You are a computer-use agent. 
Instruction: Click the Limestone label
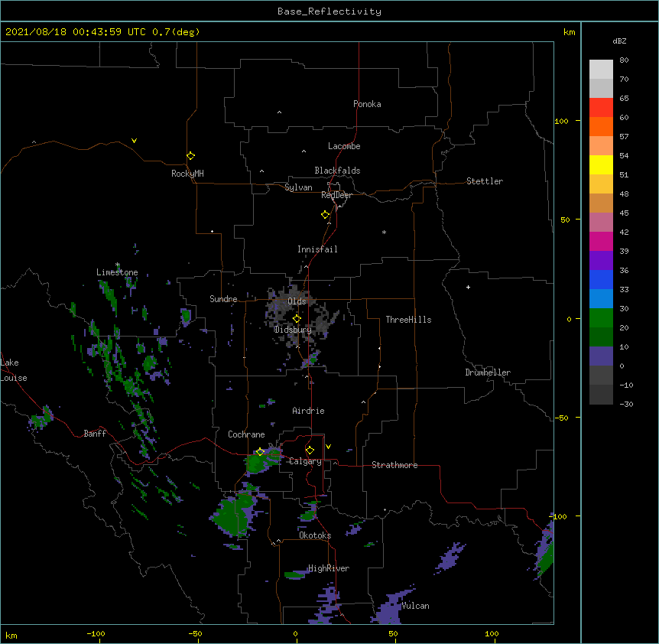tap(117, 272)
